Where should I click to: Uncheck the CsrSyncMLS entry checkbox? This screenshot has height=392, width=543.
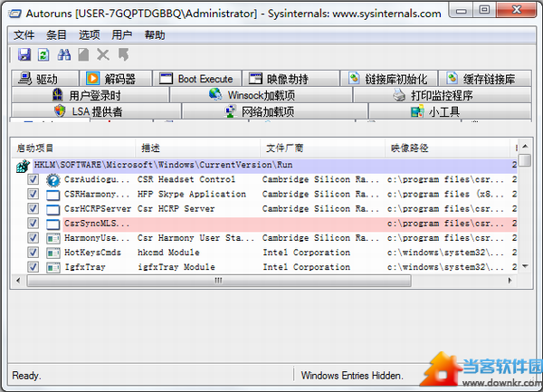[33, 223]
